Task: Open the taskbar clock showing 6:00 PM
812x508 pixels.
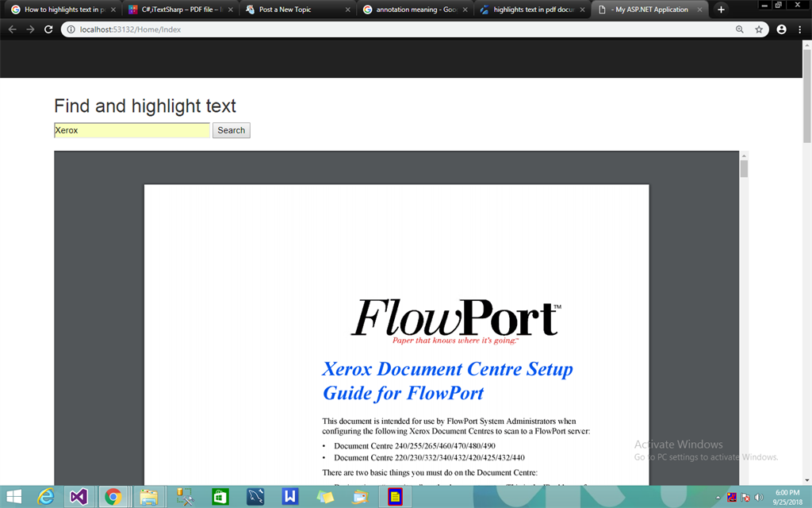Action: point(787,497)
